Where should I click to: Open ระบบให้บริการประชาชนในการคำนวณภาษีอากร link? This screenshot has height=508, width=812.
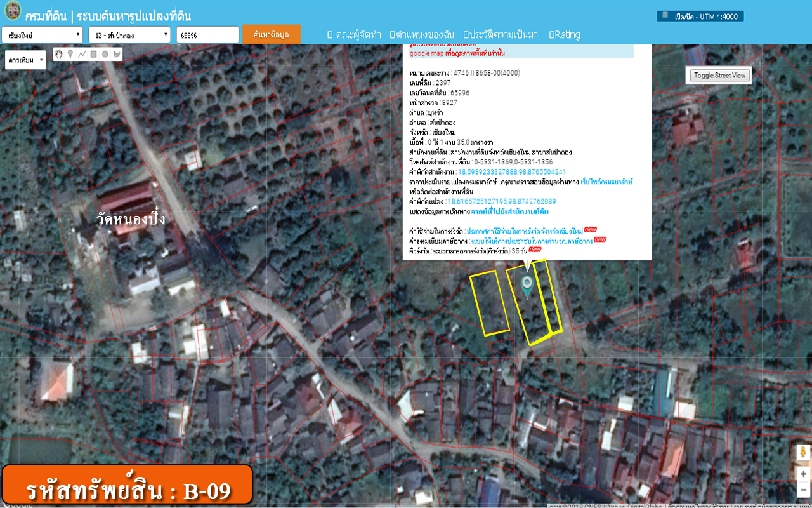coord(532,241)
